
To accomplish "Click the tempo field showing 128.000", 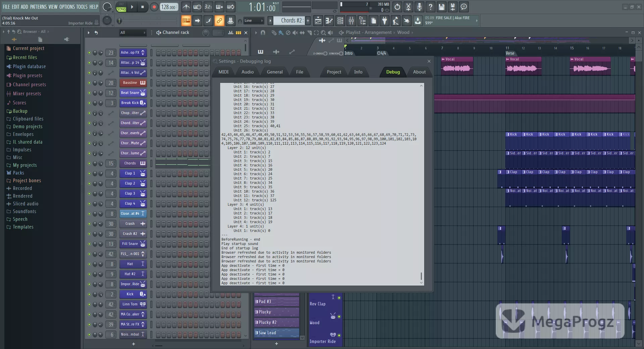I will pos(169,7).
